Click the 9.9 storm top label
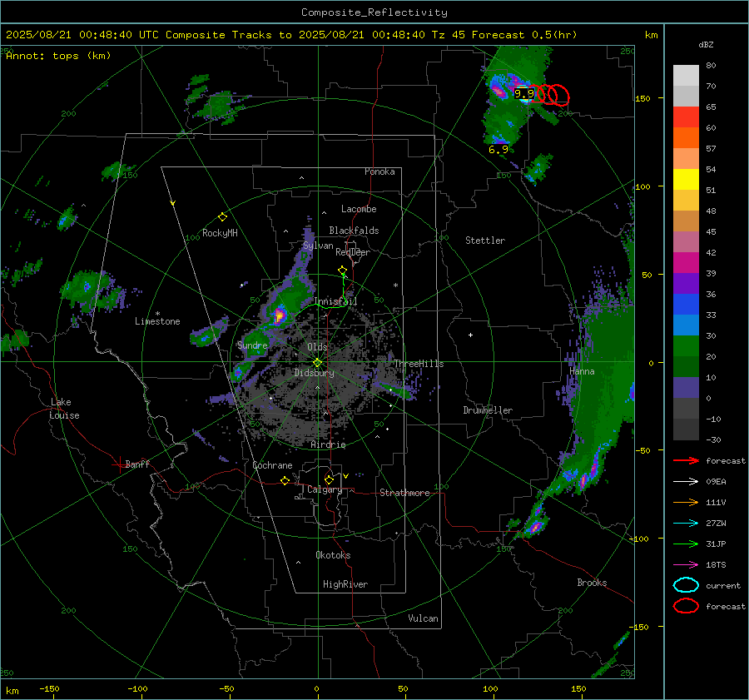 (x=524, y=94)
